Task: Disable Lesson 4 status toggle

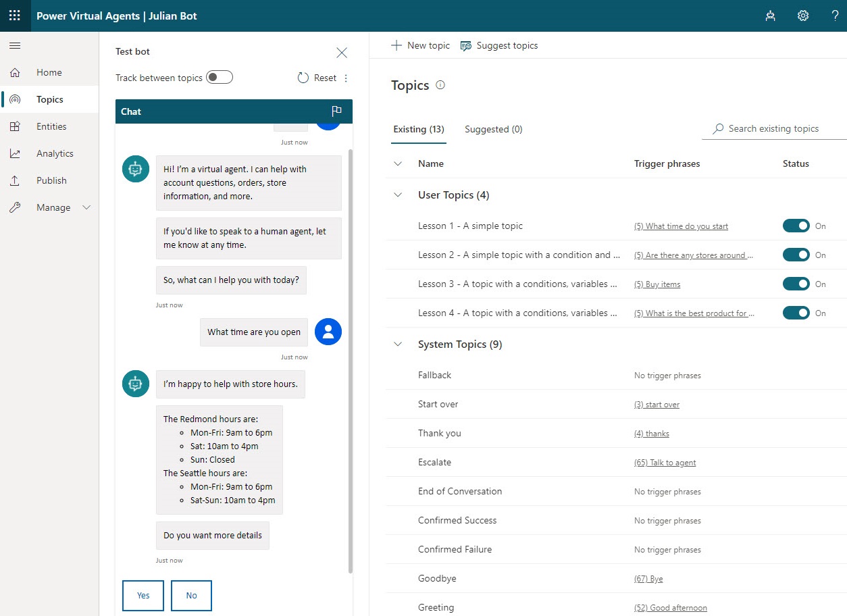Action: (x=796, y=313)
